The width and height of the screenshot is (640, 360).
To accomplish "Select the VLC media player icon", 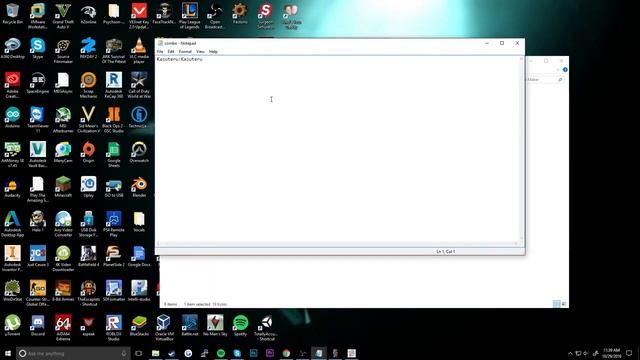I will (139, 51).
